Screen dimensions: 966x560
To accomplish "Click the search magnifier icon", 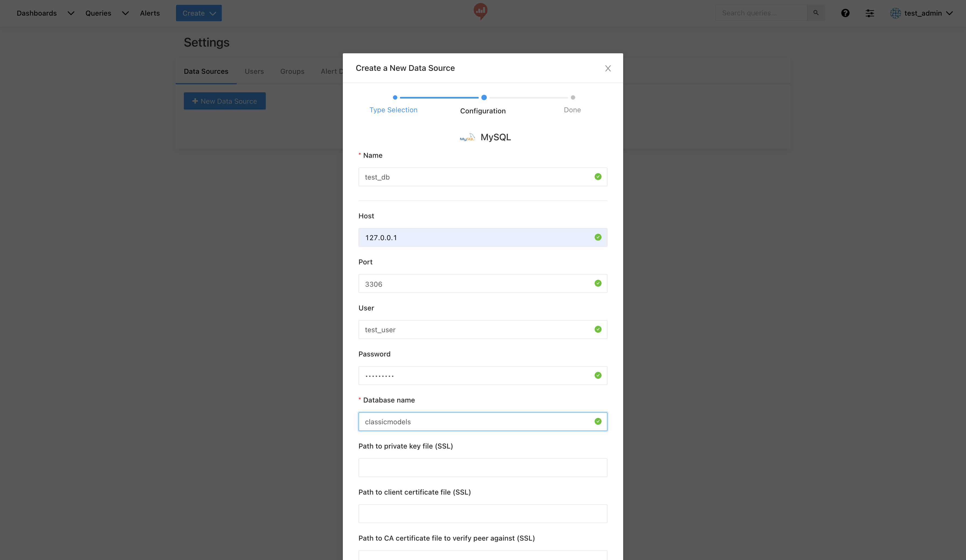I will click(x=816, y=13).
